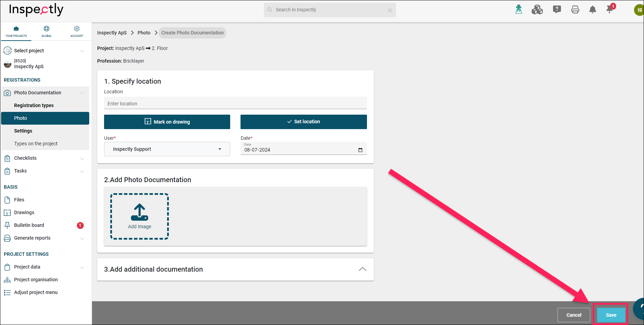Image resolution: width=644 pixels, height=325 pixels.
Task: Focus the Enter location field
Action: 235,103
